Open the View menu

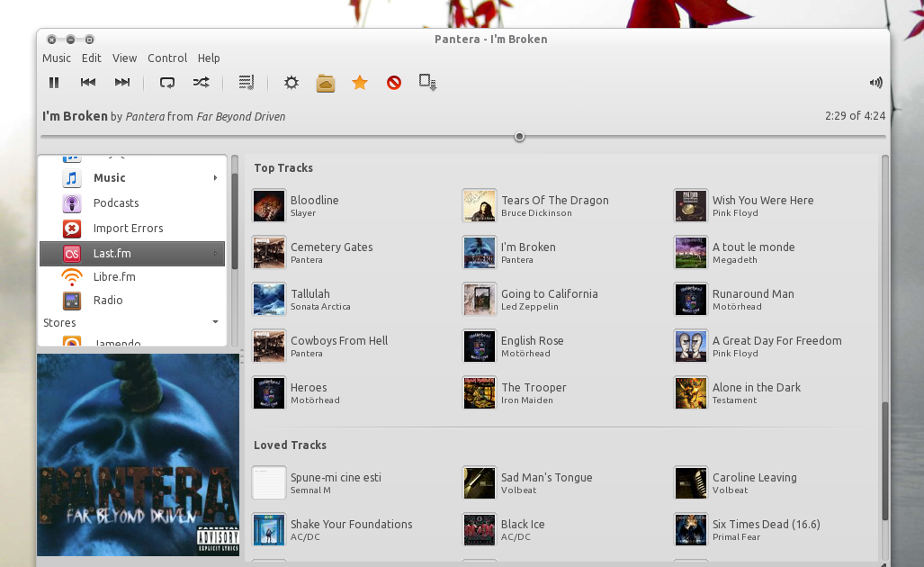(124, 58)
